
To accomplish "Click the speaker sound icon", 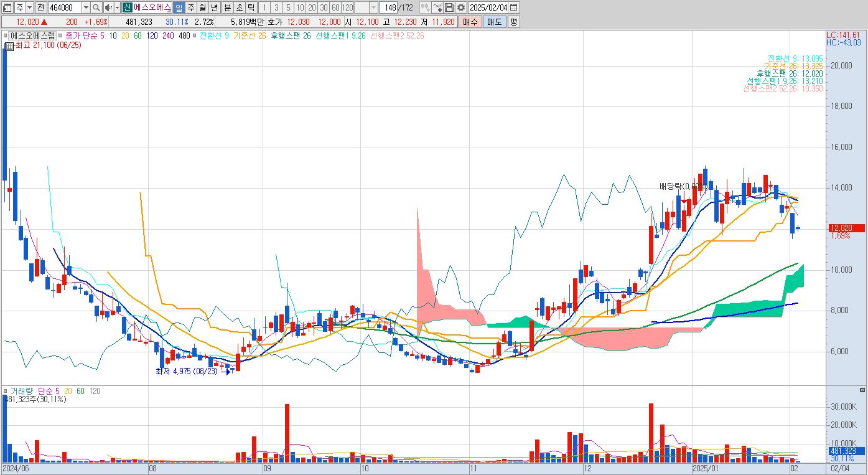I will pyautogui.click(x=108, y=7).
